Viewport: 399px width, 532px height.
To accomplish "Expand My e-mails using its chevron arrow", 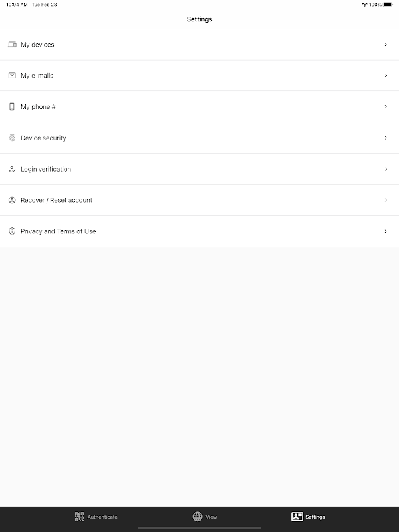I will (386, 75).
